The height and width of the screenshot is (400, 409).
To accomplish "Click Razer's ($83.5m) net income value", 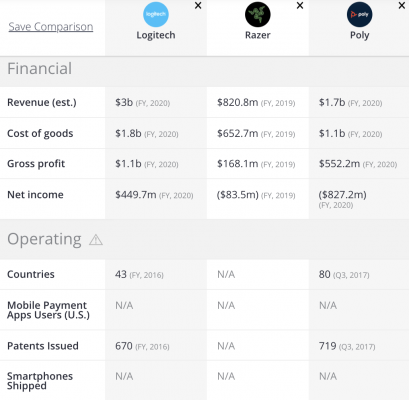I will [238, 195].
